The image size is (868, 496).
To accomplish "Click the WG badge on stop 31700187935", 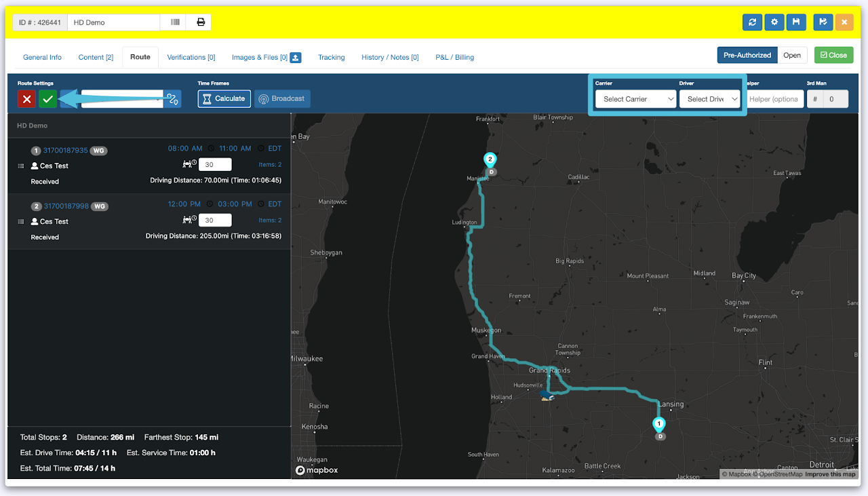I will (99, 151).
